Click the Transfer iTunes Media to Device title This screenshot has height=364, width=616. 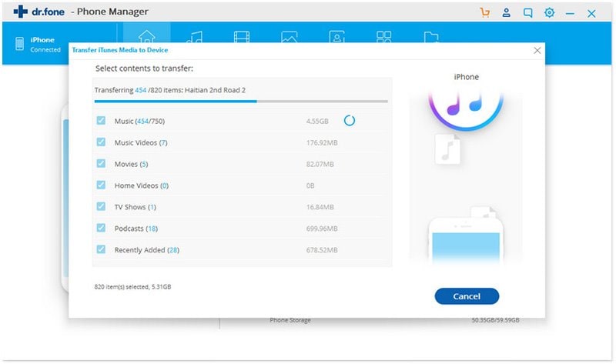point(120,50)
